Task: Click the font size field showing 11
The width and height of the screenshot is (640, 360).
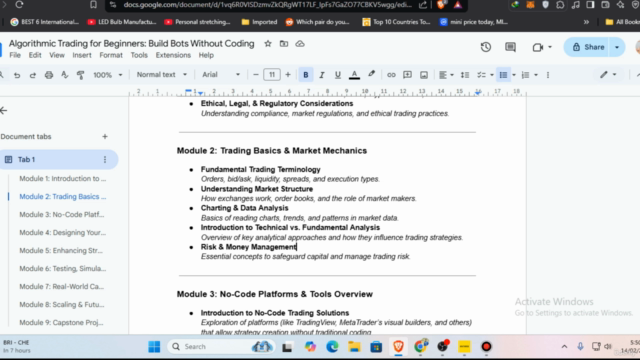Action: pyautogui.click(x=272, y=75)
